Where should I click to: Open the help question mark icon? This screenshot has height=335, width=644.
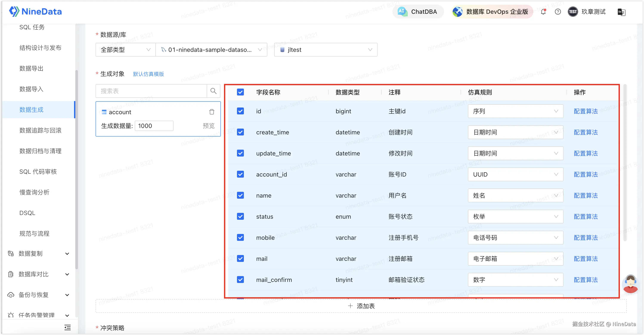[x=558, y=12]
